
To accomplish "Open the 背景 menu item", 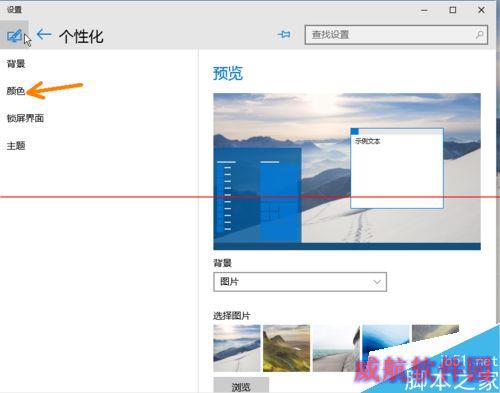I will point(16,63).
